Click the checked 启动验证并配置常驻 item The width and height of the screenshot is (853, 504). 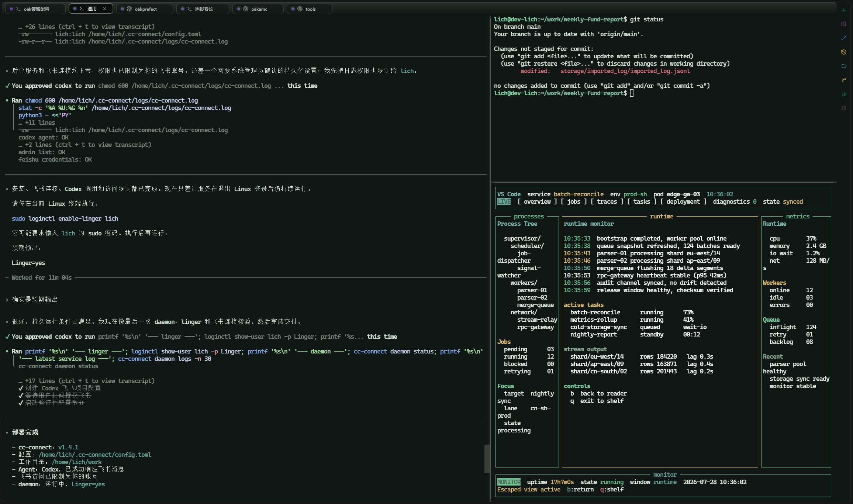pyautogui.click(x=51, y=403)
